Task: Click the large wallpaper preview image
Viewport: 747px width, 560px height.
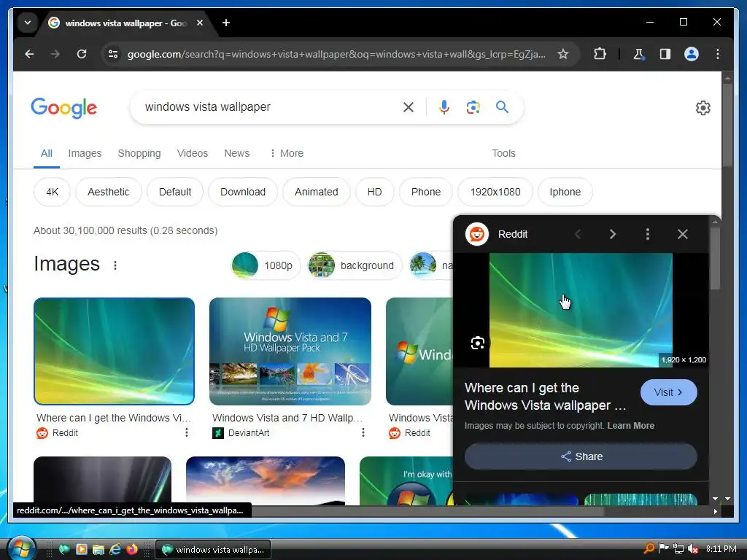Action: click(581, 310)
